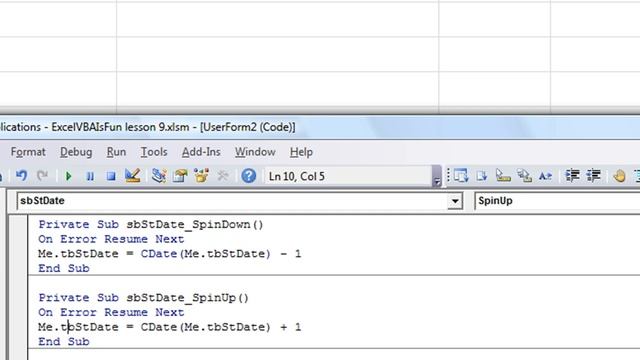Click the Edit toolbar drag handle
640x360 pixels.
pyautogui.click(x=448, y=176)
